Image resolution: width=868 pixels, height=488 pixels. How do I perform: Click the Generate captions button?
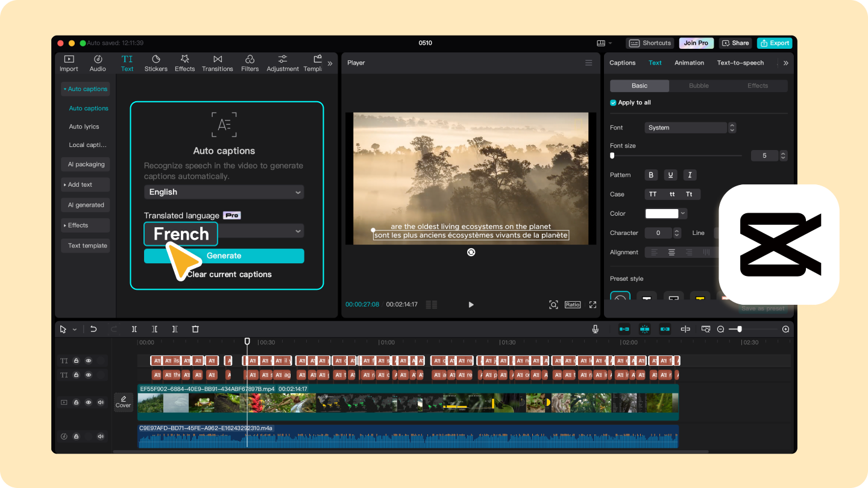pyautogui.click(x=224, y=256)
